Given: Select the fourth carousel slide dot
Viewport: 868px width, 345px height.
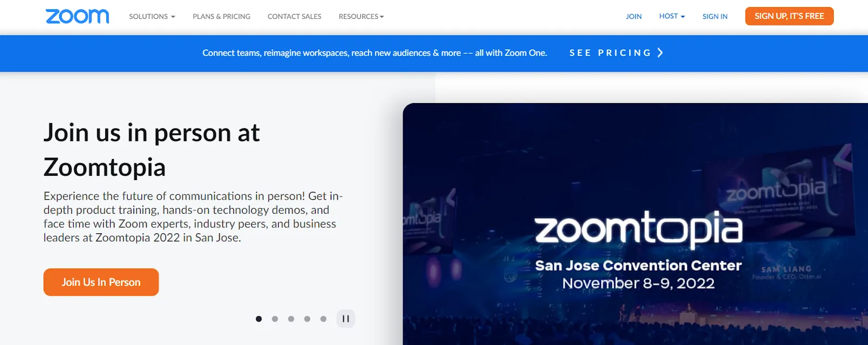Looking at the screenshot, I should (x=307, y=319).
